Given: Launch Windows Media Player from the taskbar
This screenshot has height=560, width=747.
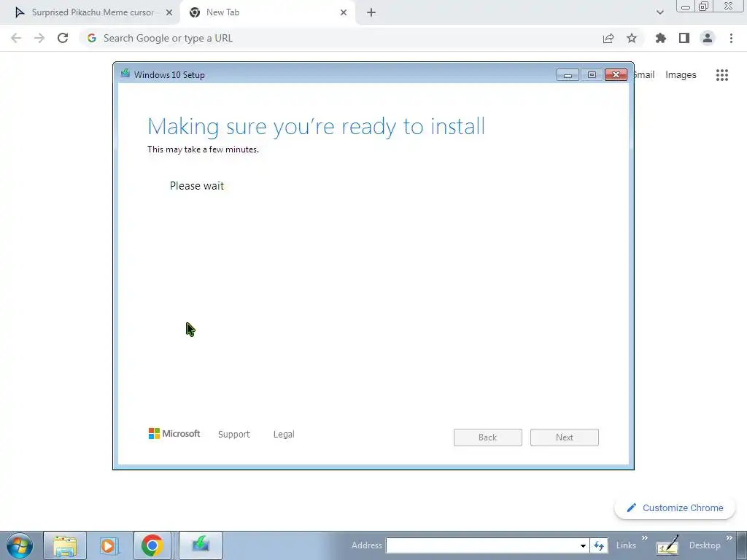Looking at the screenshot, I should (x=109, y=545).
